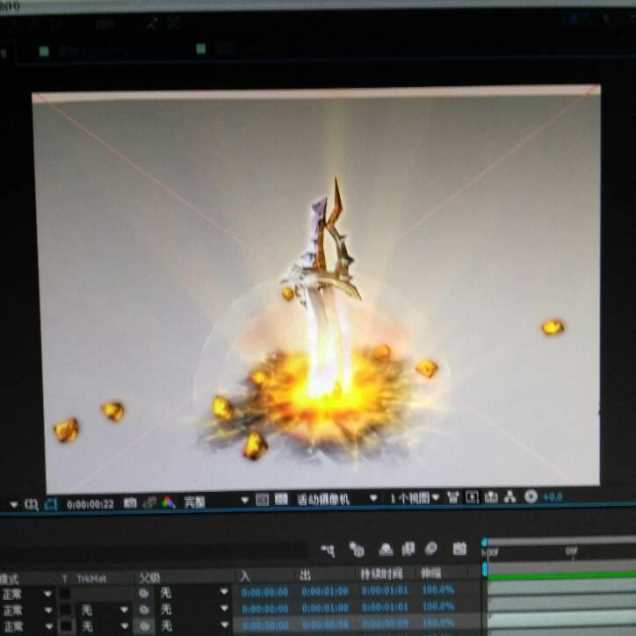Open the fast previews icon
The image size is (636, 636).
472,497
